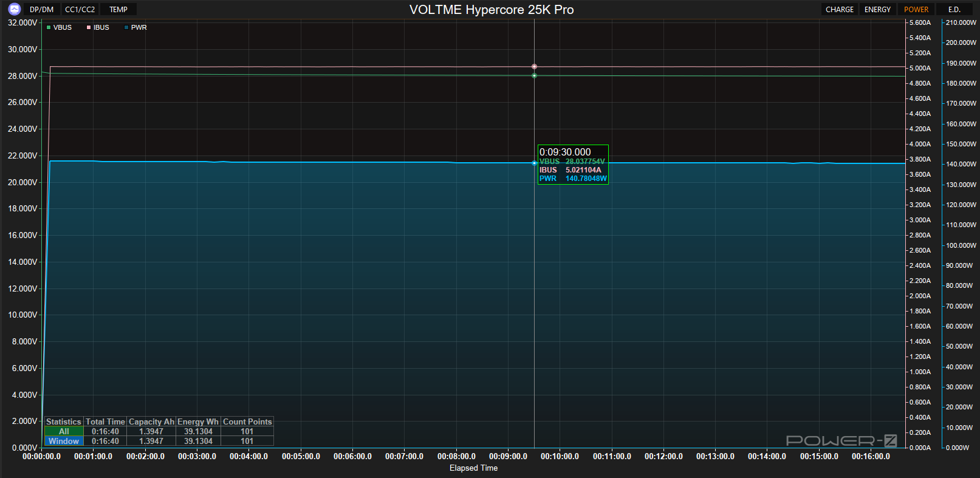This screenshot has height=478, width=980.
Task: Click the 39.1304 energy in Window row
Action: (198, 441)
